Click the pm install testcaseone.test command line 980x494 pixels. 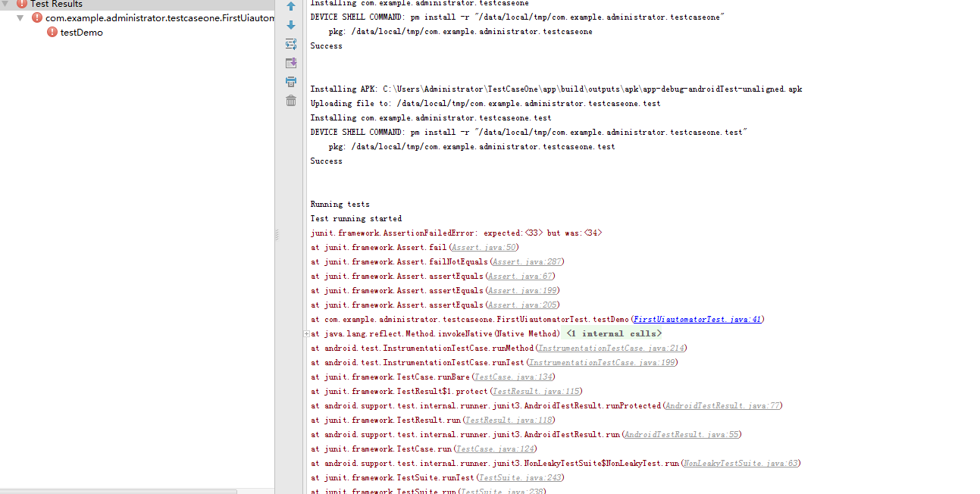tap(528, 132)
